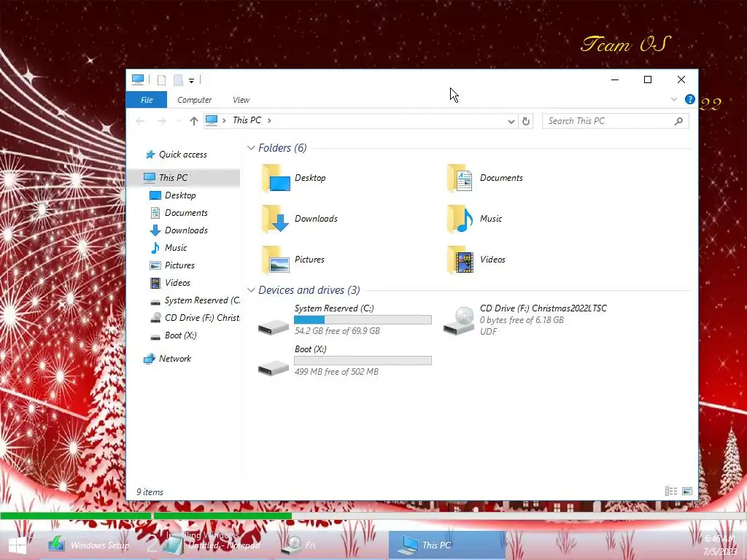Open the File ribbon tab
Image resolution: width=747 pixels, height=560 pixels.
(146, 99)
